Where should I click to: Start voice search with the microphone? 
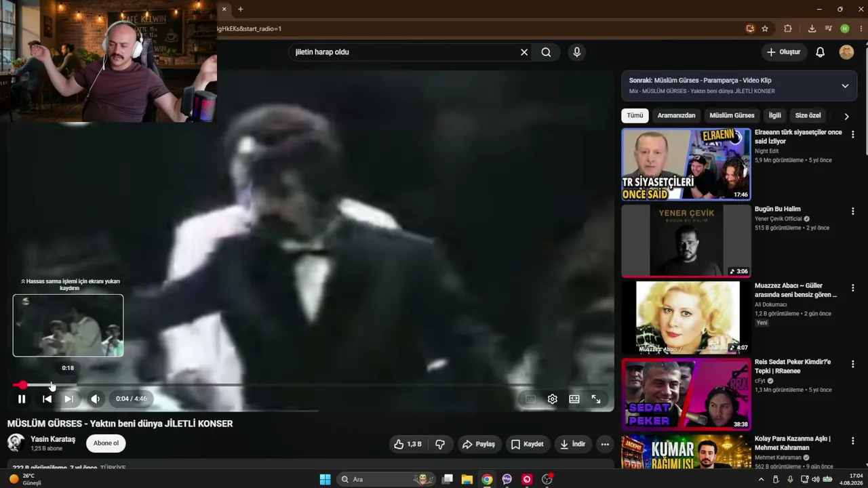point(576,52)
